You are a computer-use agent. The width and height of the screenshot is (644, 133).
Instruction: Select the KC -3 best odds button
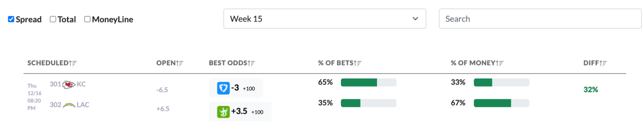click(x=236, y=88)
